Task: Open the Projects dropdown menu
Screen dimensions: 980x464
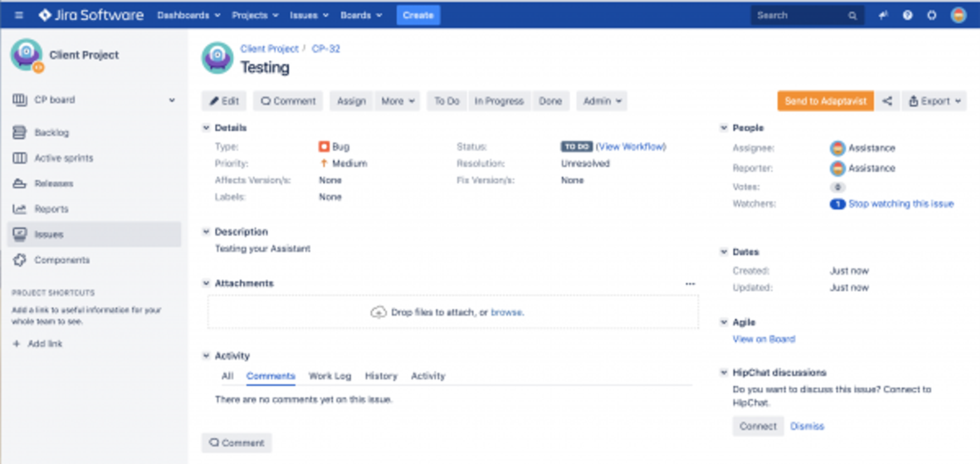Action: (255, 15)
